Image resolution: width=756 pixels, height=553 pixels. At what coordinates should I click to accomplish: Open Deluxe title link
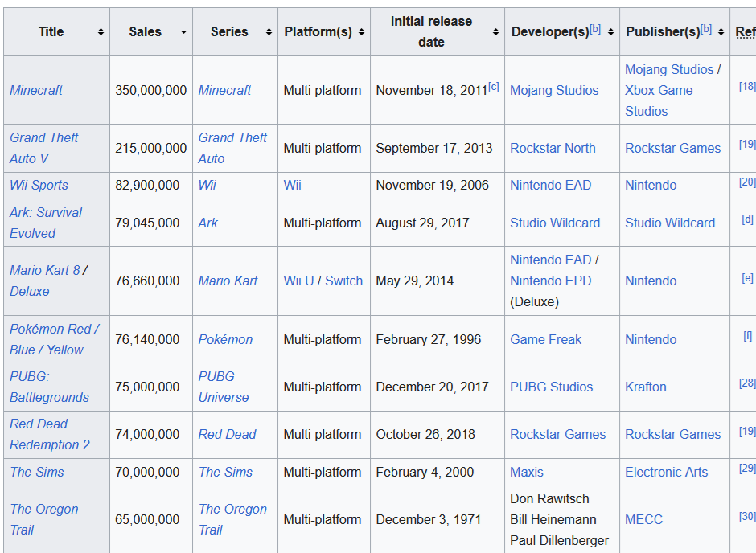point(30,292)
